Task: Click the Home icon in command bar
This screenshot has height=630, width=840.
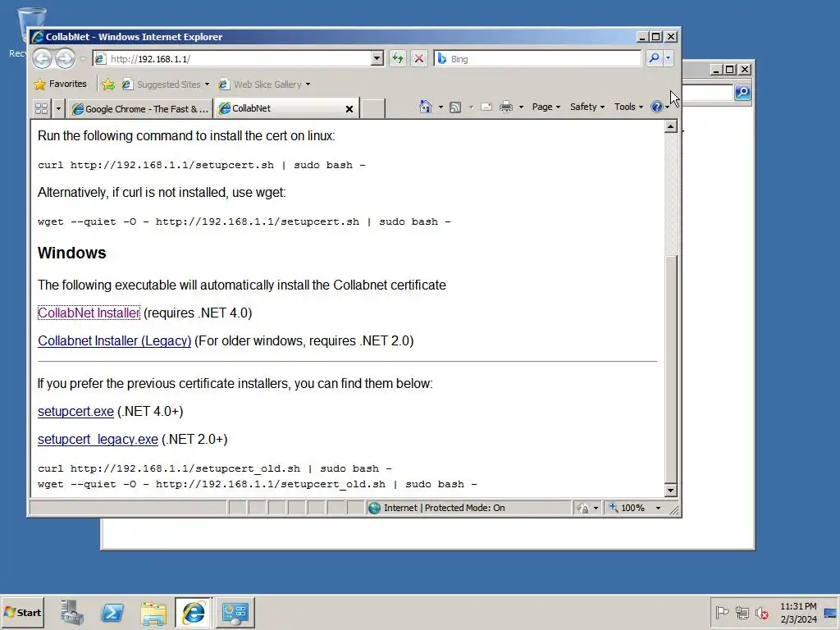Action: point(426,107)
